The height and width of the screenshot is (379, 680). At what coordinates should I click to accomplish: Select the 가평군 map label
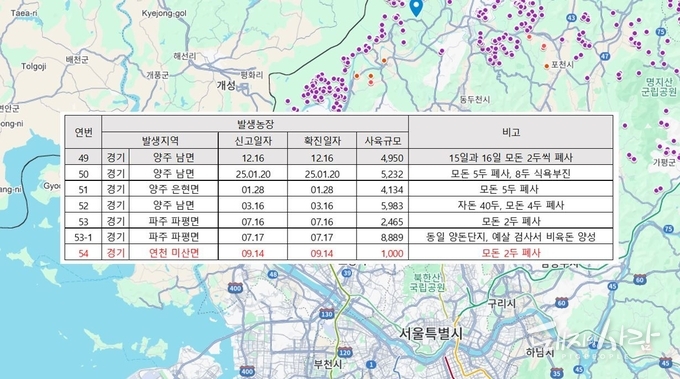pyautogui.click(x=664, y=163)
